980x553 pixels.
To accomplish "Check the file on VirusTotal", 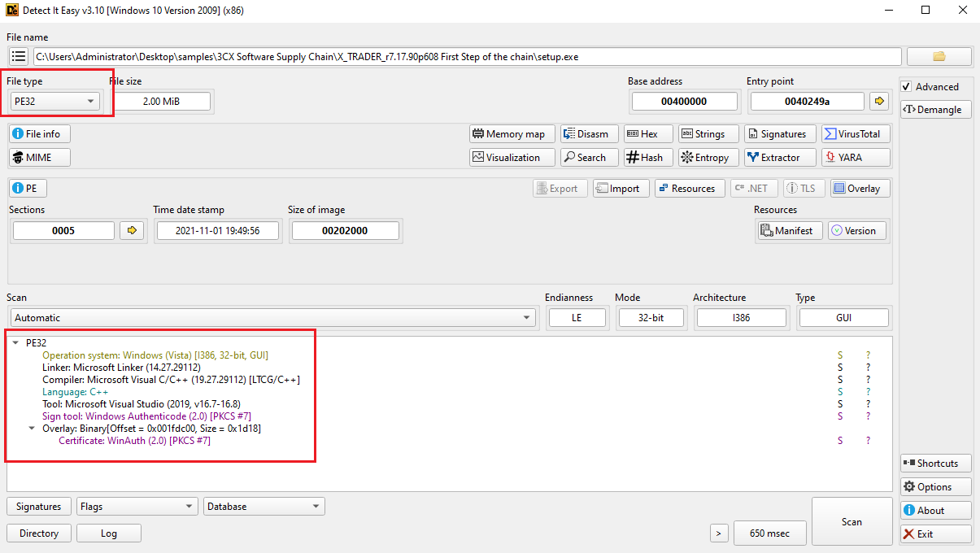I will point(856,134).
